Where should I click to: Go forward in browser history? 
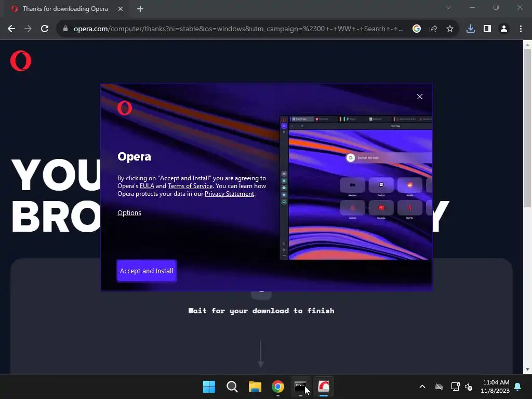pyautogui.click(x=28, y=29)
